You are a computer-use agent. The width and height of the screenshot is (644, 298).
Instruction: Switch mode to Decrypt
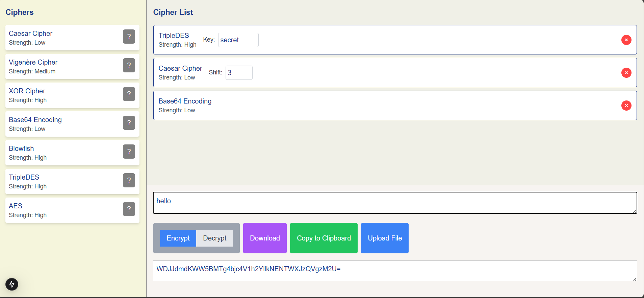215,238
